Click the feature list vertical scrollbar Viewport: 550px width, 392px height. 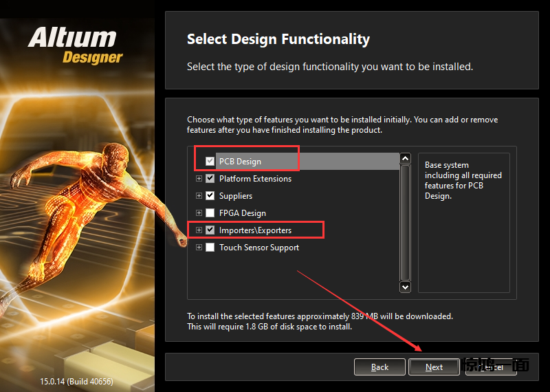[405, 220]
